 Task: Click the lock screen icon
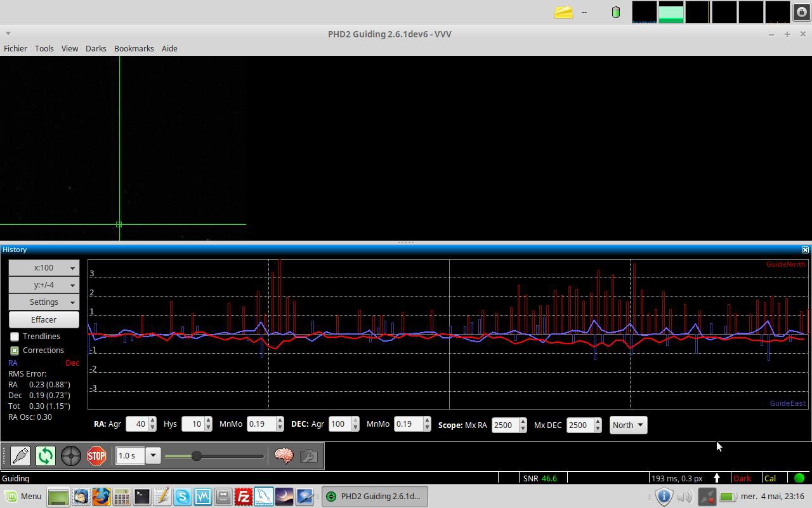coord(801,12)
